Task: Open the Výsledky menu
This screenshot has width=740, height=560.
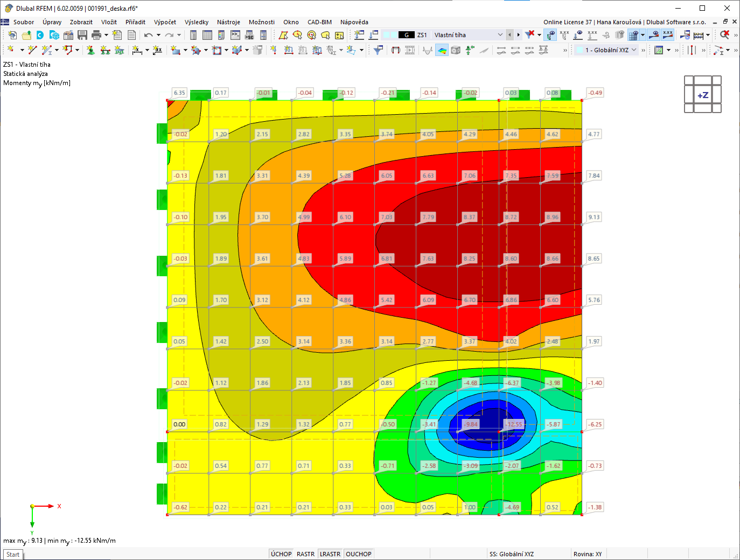Action: [197, 22]
